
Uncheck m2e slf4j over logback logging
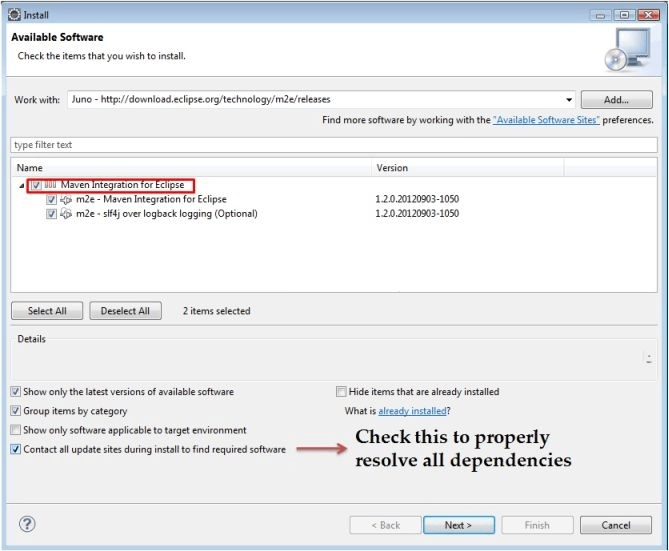pos(52,213)
